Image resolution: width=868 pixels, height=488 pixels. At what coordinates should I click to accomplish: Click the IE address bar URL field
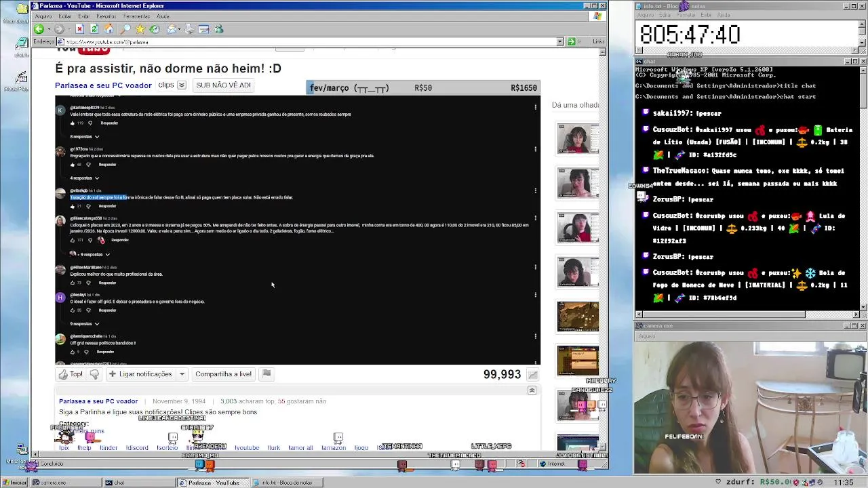coord(310,42)
